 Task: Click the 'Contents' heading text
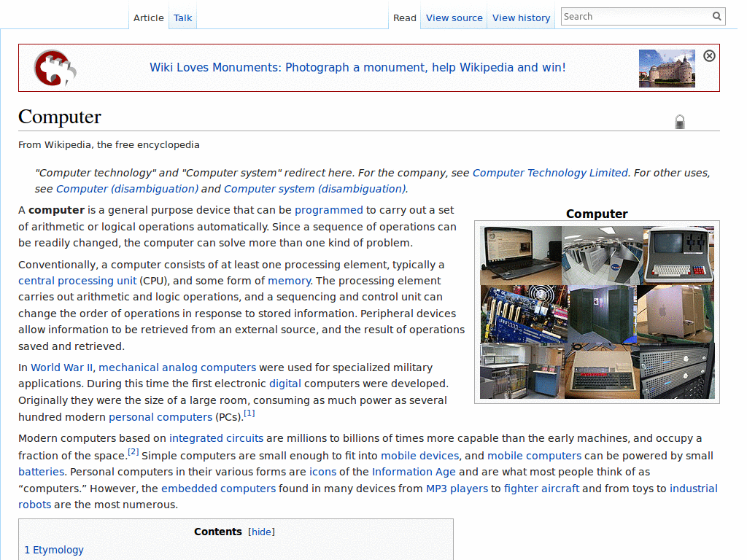[217, 532]
